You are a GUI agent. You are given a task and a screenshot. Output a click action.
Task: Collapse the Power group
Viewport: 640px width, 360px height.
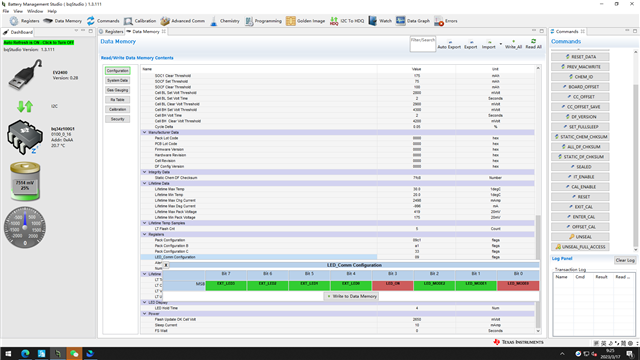pos(144,314)
